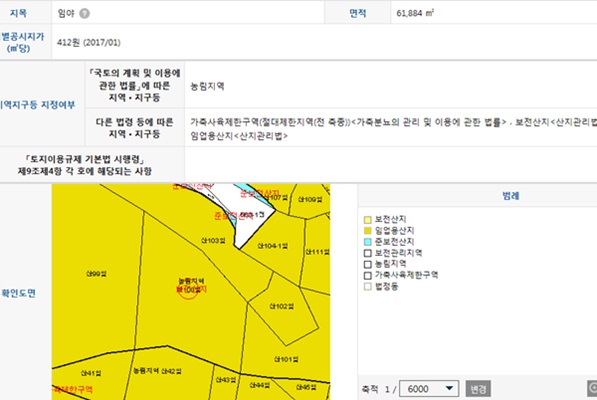Click the 임업용산지 yellow legend swatch
597x400 pixels.
[367, 231]
